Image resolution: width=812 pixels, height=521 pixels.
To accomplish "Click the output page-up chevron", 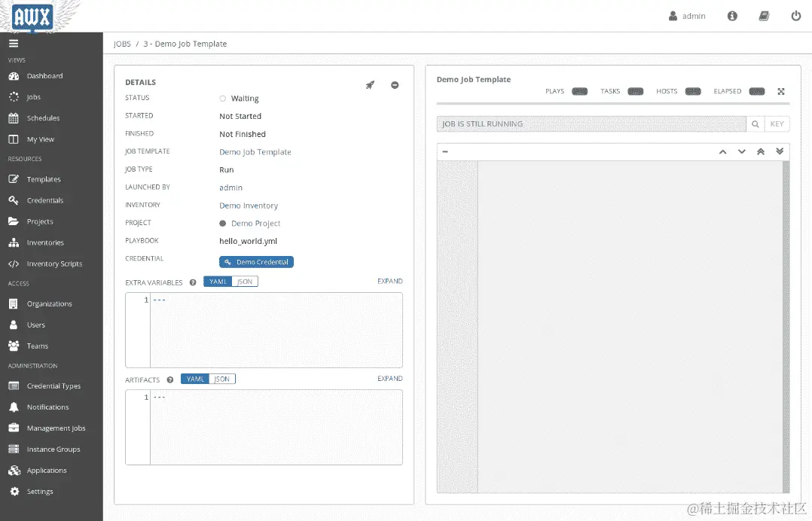I will [722, 151].
